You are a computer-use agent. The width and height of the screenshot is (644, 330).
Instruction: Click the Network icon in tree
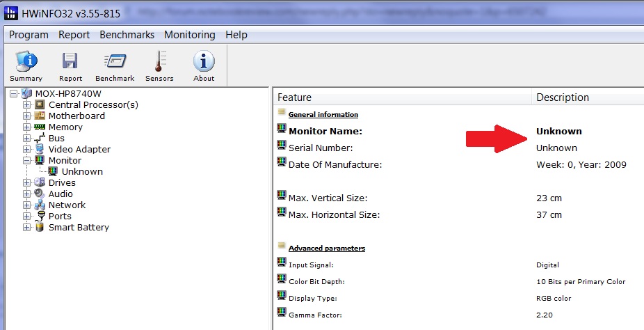coord(40,205)
